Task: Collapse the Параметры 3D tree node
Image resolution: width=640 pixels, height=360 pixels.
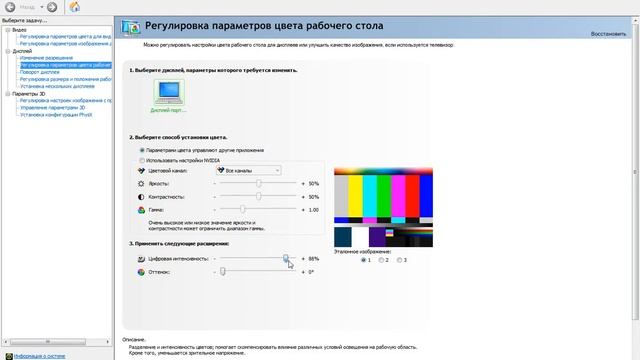Action: pos(8,94)
